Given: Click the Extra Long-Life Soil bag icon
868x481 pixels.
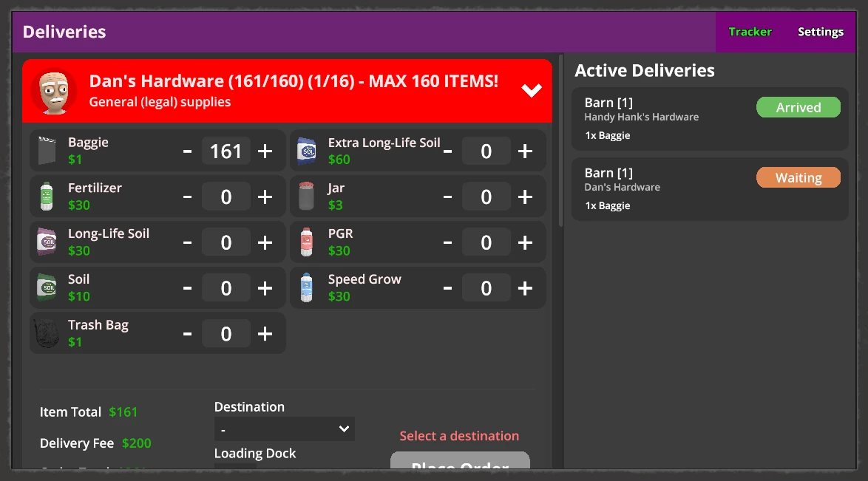Looking at the screenshot, I should coord(306,151).
